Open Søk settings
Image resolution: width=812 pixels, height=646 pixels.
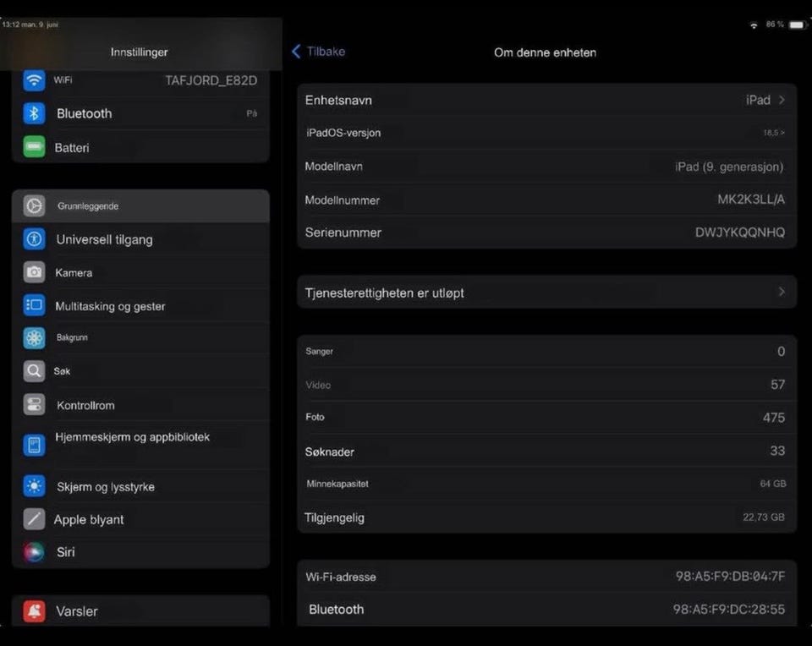(141, 371)
